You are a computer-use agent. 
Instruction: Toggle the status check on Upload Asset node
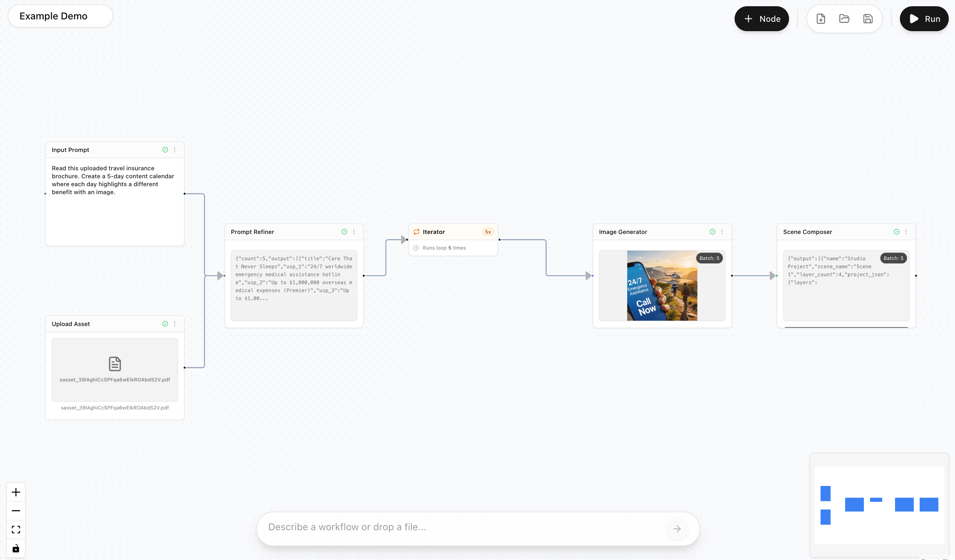(x=165, y=323)
